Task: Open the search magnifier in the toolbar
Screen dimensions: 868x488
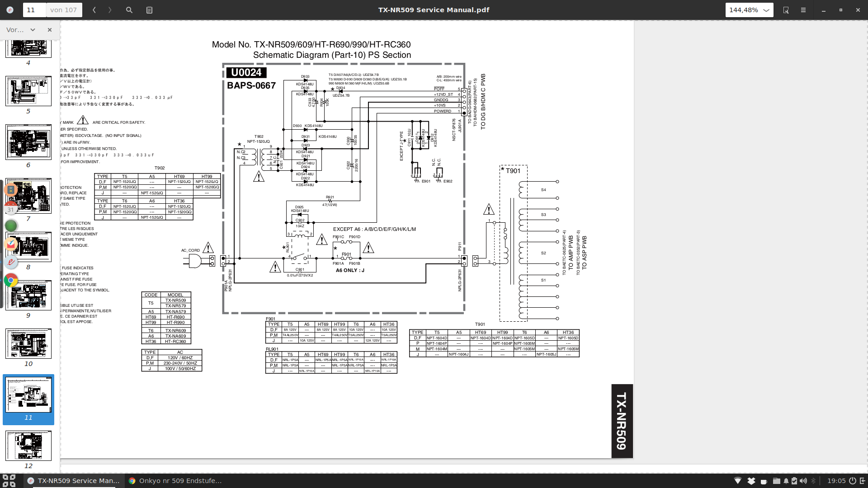Action: click(x=129, y=10)
